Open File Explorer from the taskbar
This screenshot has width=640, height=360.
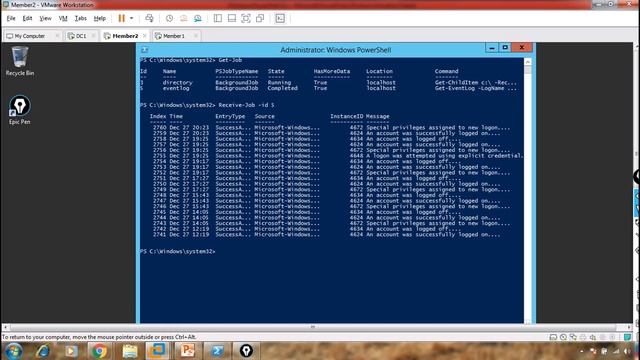click(130, 351)
